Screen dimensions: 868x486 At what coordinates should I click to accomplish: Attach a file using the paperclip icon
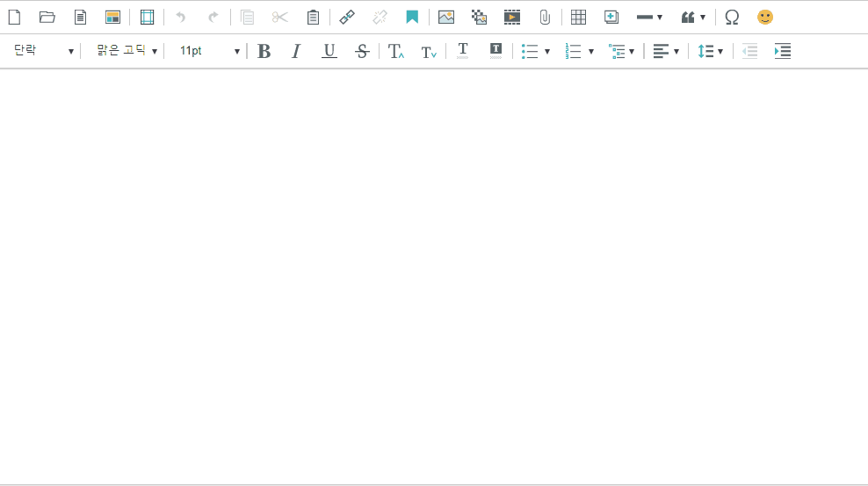pos(545,17)
